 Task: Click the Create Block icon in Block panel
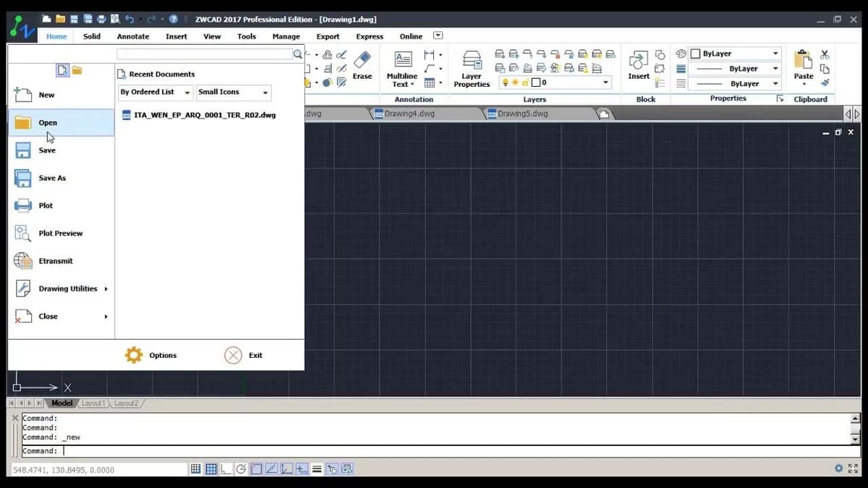coord(660,55)
